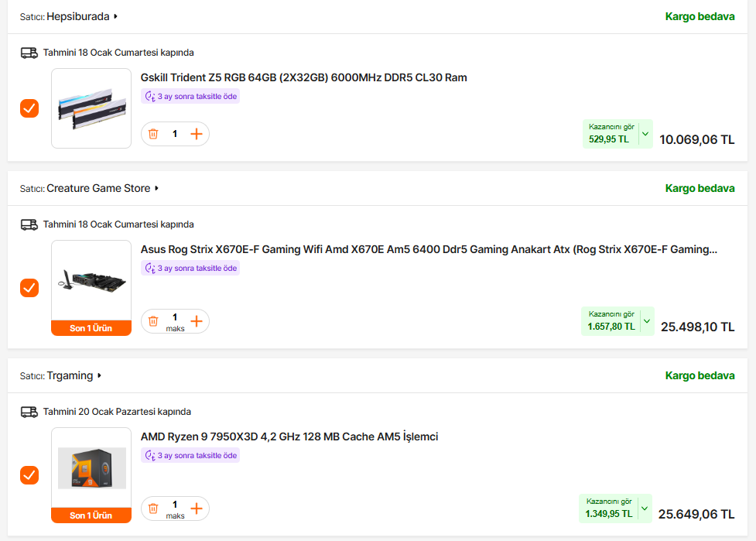Viewport: 756px width, 541px height.
Task: Remove the AMD Ryzen 9 7950X3D from cart
Action: [x=153, y=508]
